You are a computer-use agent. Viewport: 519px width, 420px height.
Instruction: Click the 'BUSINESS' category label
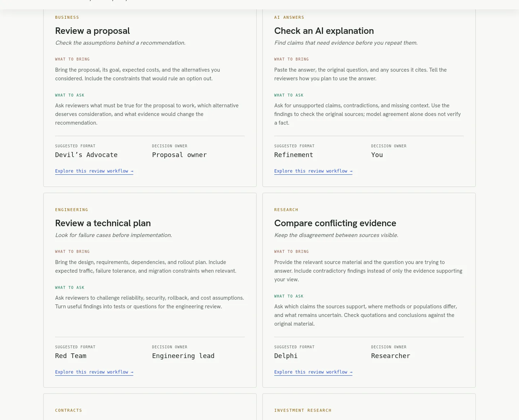[x=67, y=17]
